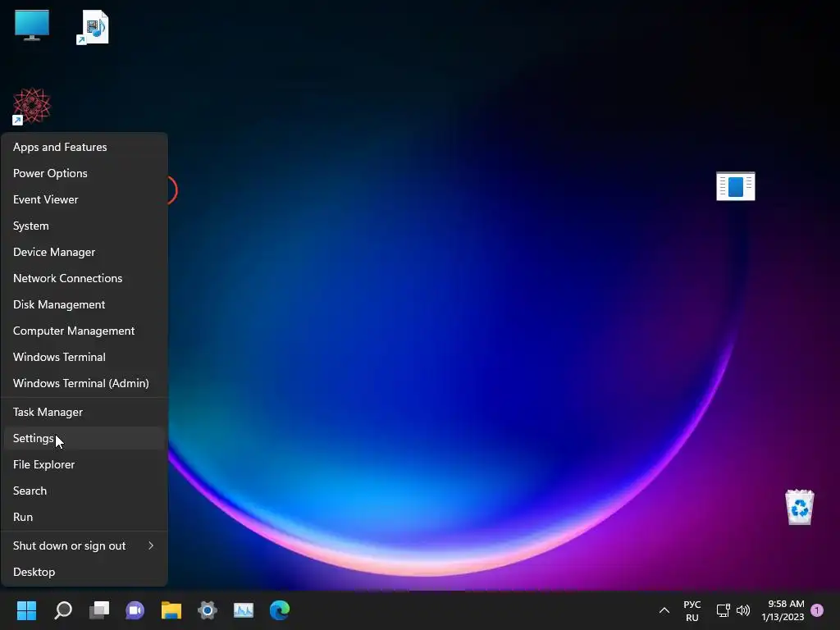
Task: Select the red star-pattern shortcut icon
Action: click(x=32, y=106)
